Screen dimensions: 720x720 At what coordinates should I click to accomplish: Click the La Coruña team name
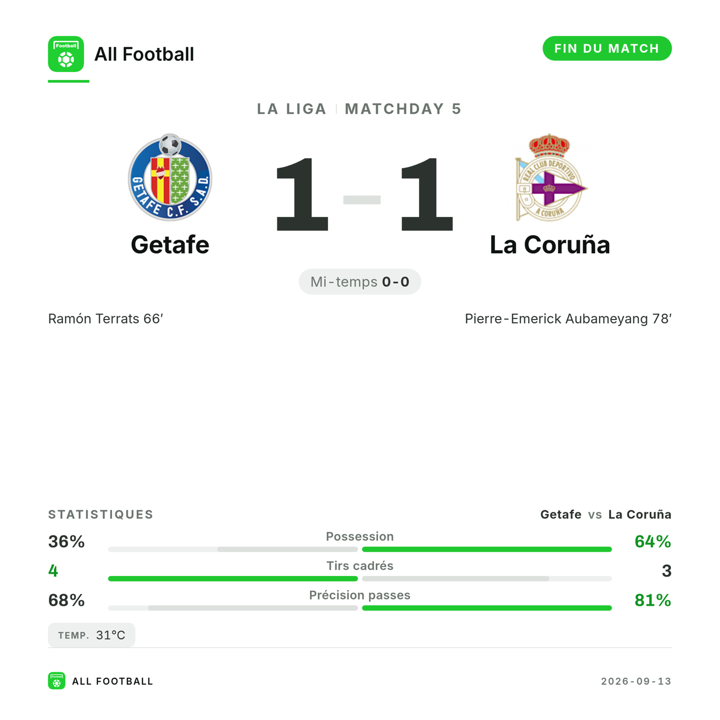click(550, 245)
